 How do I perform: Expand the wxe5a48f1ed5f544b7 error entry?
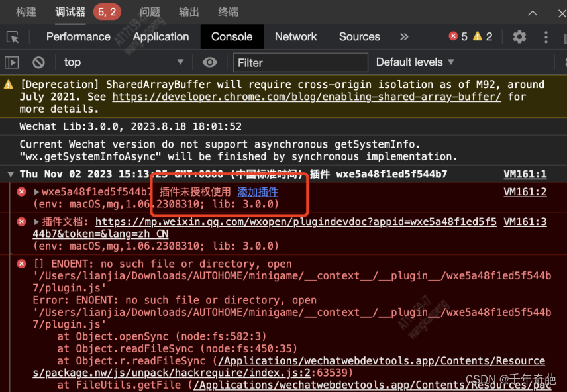pos(36,192)
